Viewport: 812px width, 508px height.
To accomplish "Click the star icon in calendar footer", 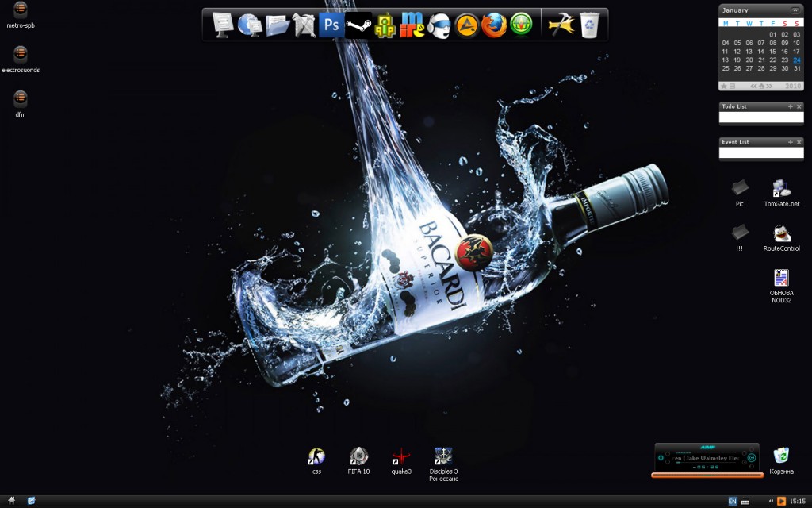I will 724,86.
